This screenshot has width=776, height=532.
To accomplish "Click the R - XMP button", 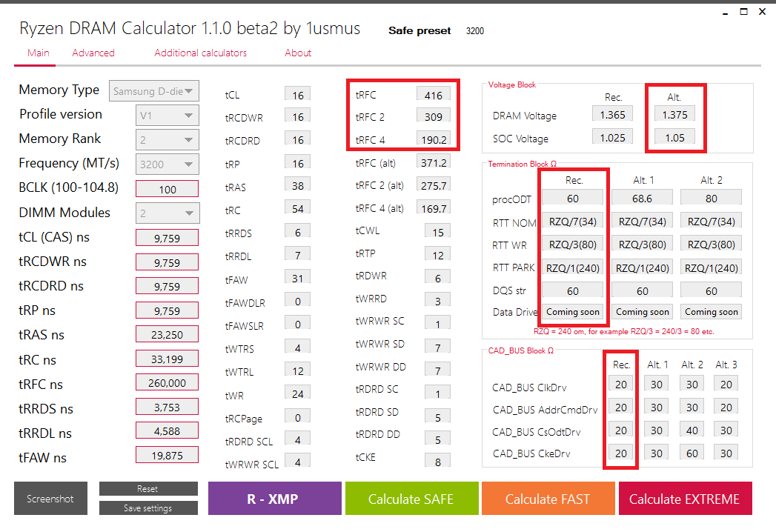I will point(275,499).
